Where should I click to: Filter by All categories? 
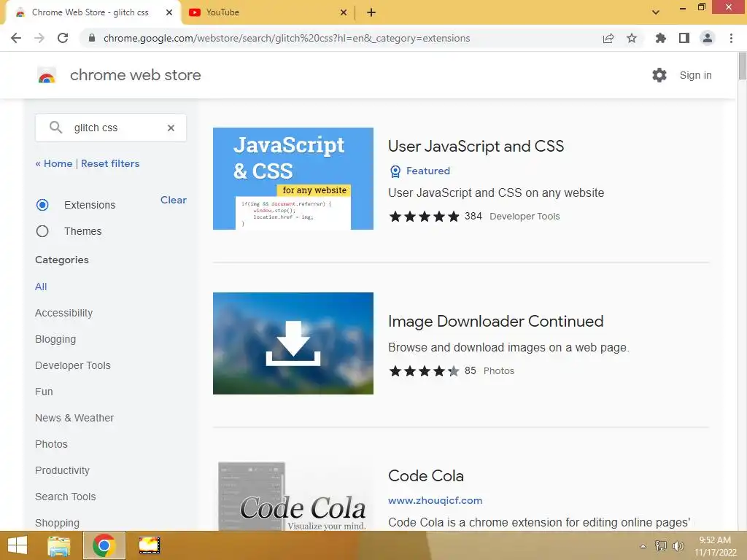(x=41, y=287)
